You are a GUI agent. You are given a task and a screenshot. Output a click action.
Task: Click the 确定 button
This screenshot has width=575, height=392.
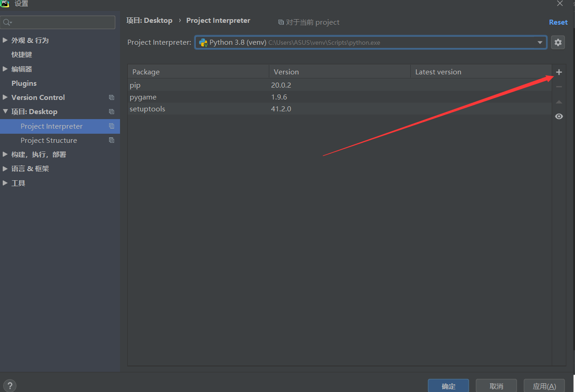click(x=449, y=386)
